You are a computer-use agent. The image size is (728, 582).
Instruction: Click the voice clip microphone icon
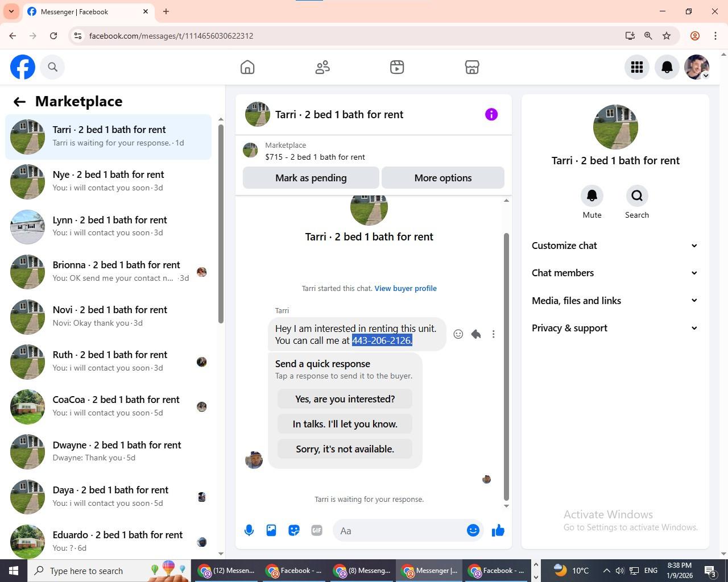click(x=249, y=530)
